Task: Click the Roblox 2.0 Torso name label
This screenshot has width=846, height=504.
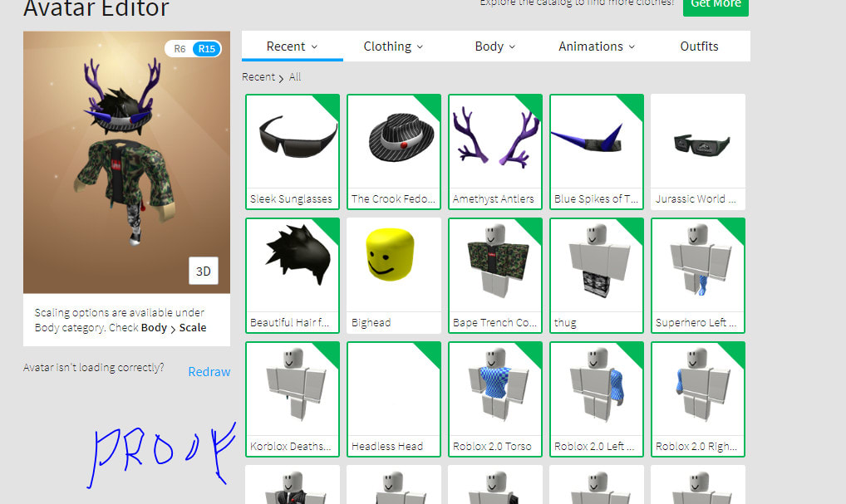Action: pyautogui.click(x=492, y=447)
